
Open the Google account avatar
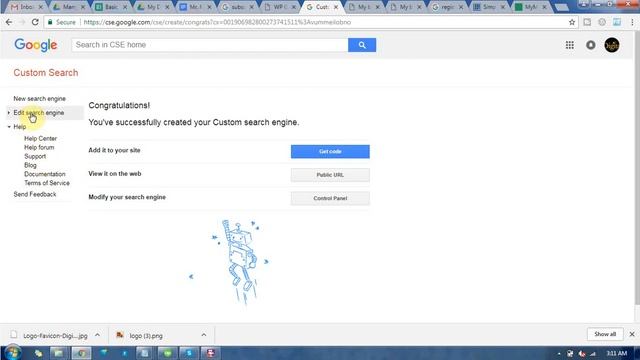click(611, 45)
